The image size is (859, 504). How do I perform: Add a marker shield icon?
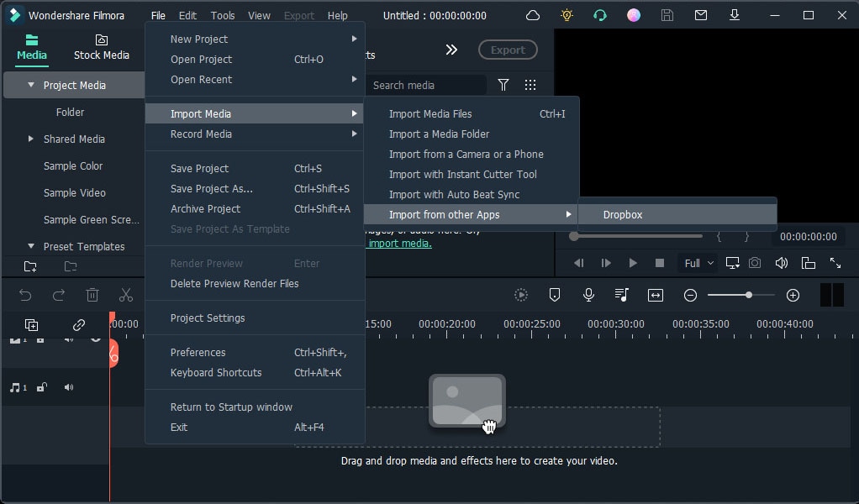click(x=555, y=295)
